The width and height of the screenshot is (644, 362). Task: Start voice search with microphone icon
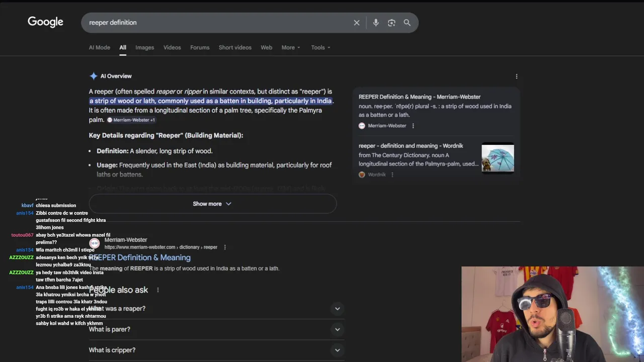coord(375,23)
